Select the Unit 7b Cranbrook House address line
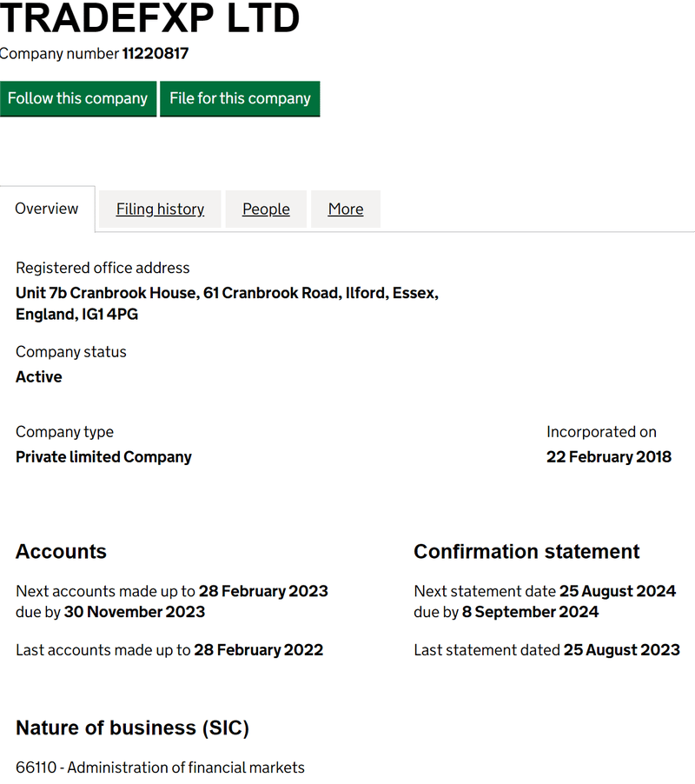 point(228,293)
